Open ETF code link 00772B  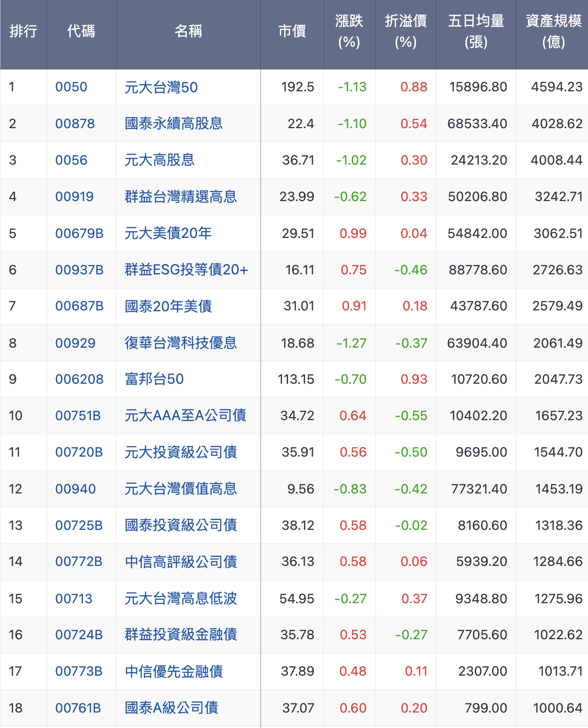(79, 562)
